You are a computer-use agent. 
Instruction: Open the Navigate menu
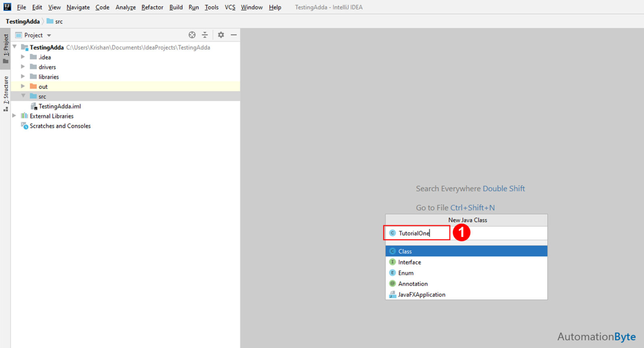pyautogui.click(x=78, y=7)
